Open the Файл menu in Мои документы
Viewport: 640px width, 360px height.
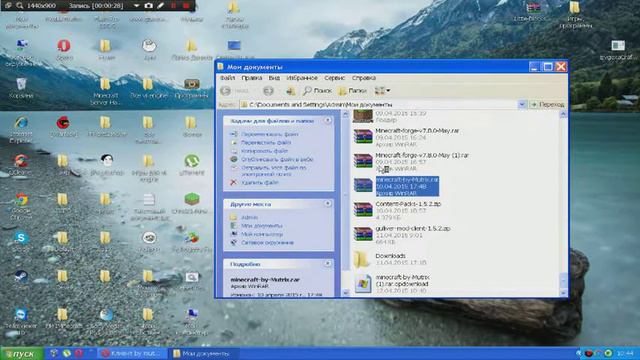[227, 78]
